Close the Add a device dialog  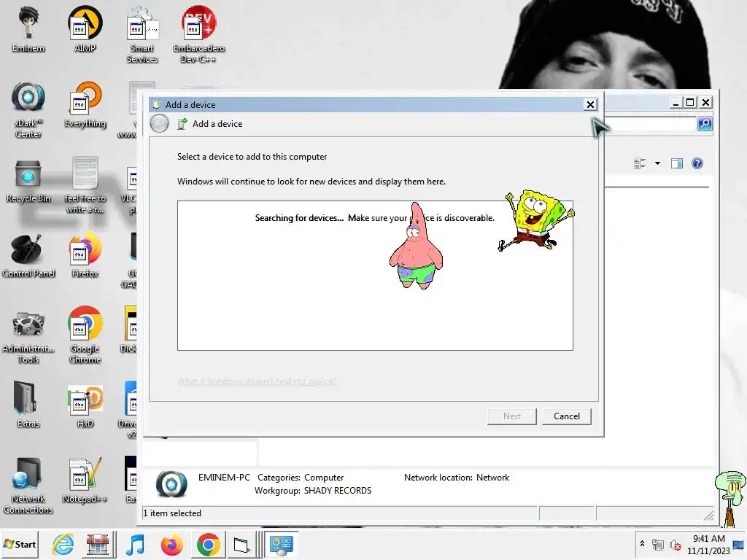tap(590, 104)
